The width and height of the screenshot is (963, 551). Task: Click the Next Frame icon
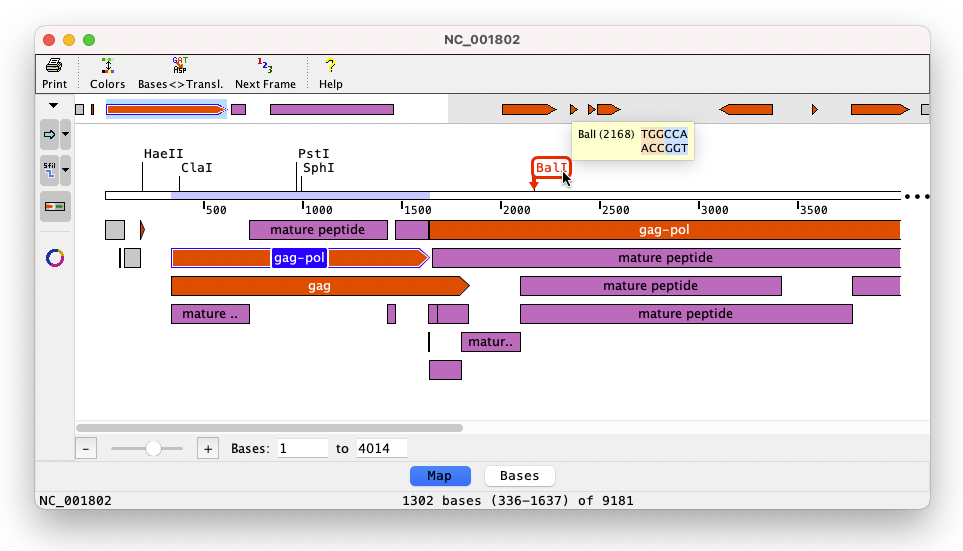tap(265, 67)
